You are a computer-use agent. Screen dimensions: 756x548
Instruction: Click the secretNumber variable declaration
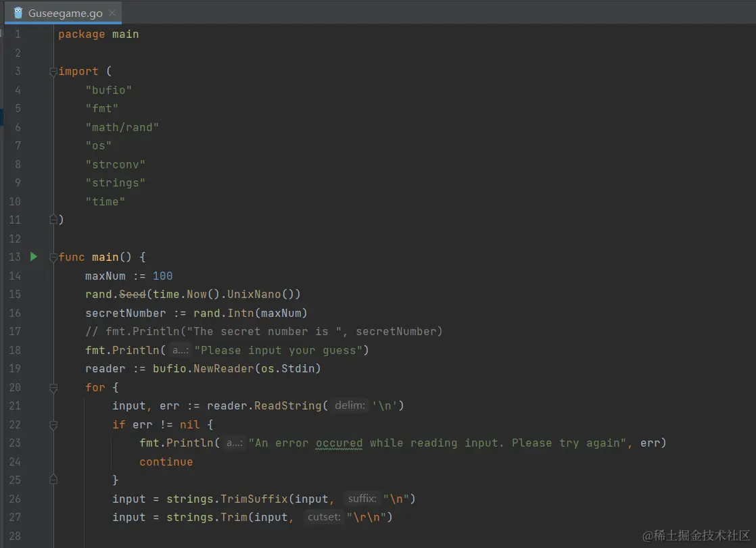(125, 314)
